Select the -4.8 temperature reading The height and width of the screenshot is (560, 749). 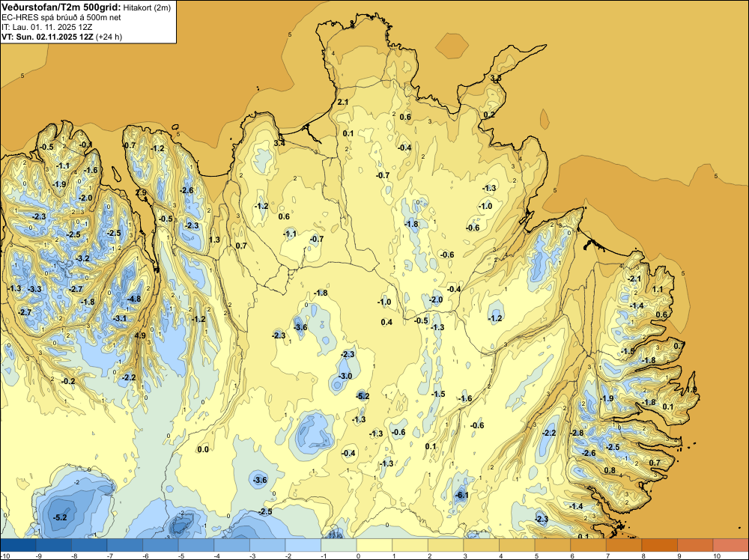coord(135,299)
